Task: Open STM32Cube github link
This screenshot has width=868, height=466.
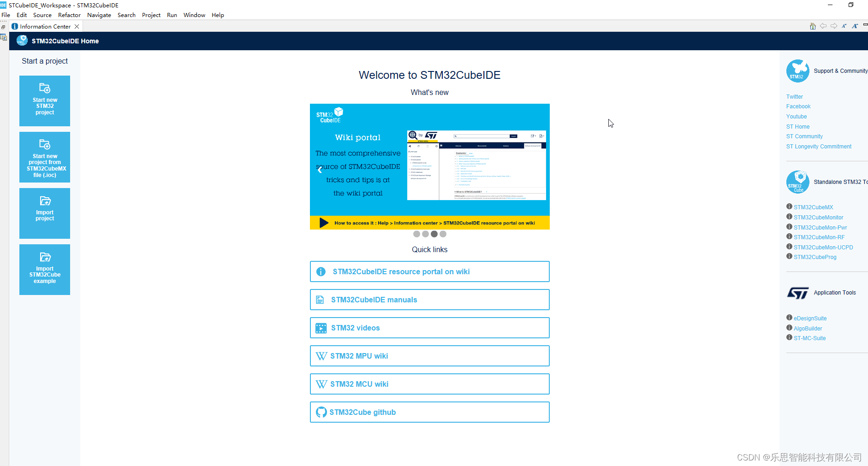Action: click(430, 412)
